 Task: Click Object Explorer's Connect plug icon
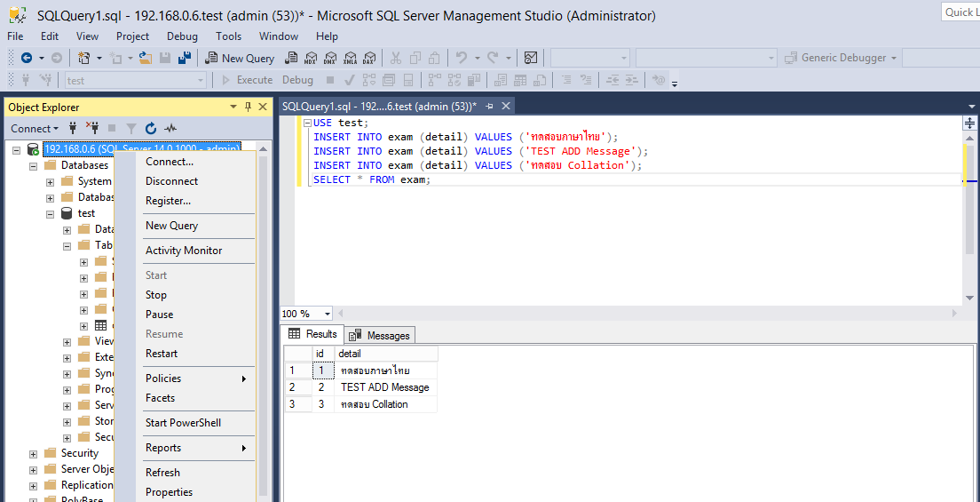[x=73, y=128]
